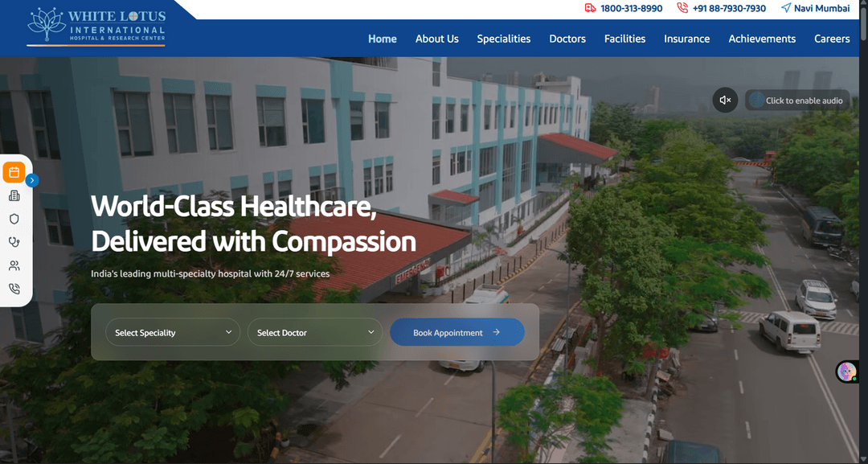The height and width of the screenshot is (464, 868).
Task: Call the 1800-313-8990 ambulance number link
Action: [x=624, y=8]
